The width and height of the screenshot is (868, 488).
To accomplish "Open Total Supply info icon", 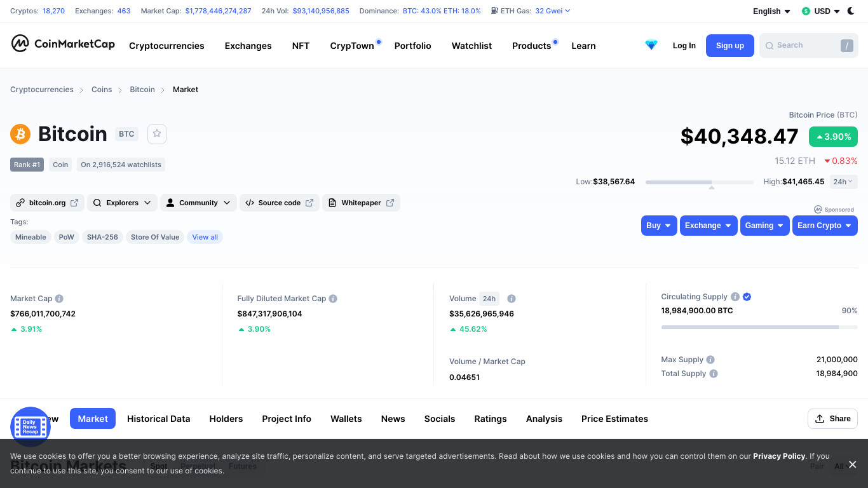I will tap(714, 374).
